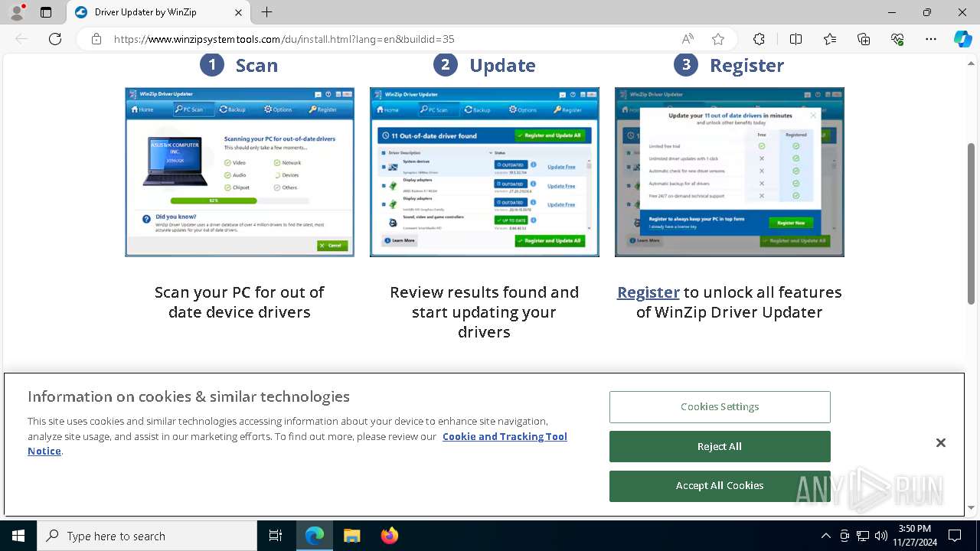
Task: Click the scrollbar down arrow
Action: pos(972,507)
